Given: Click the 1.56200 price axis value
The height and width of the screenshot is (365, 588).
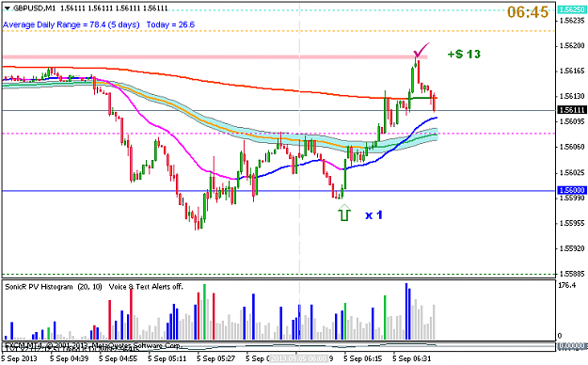Looking at the screenshot, I should [x=572, y=46].
